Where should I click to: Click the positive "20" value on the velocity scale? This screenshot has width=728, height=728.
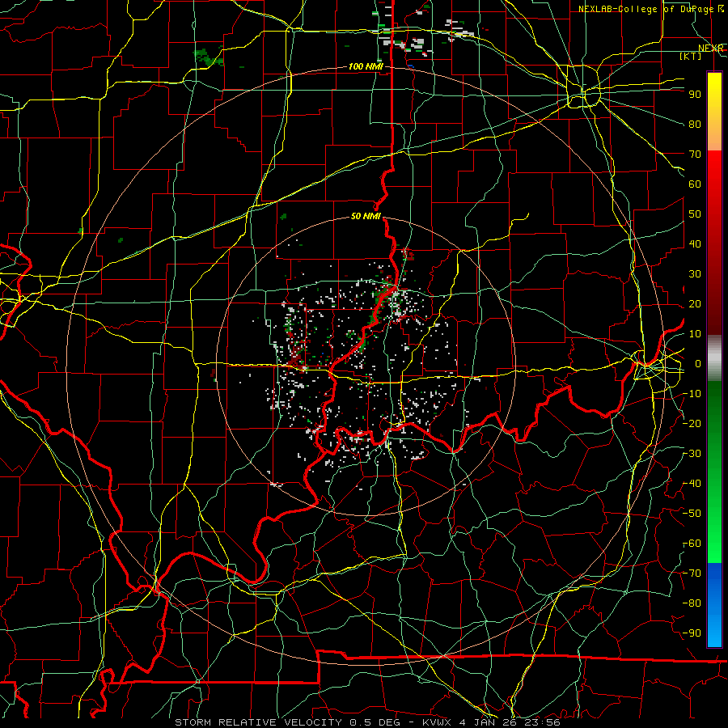pyautogui.click(x=695, y=304)
